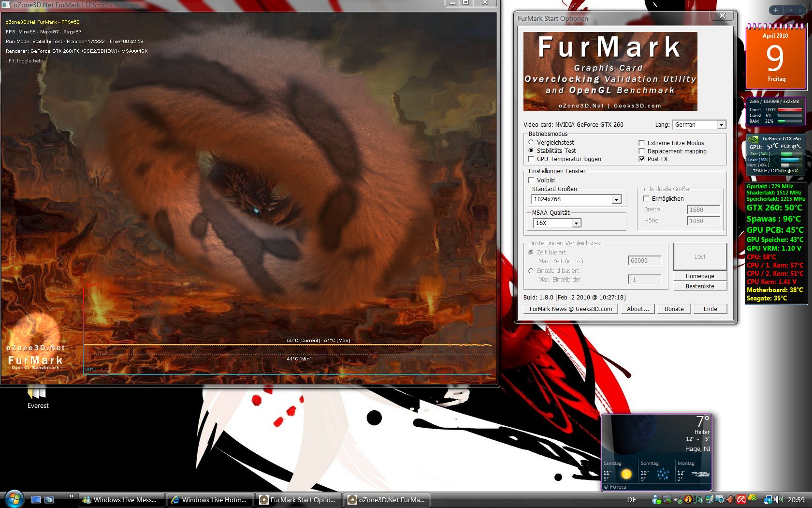
Task: Check the Ermöglichen custom size checkbox
Action: pyautogui.click(x=646, y=198)
